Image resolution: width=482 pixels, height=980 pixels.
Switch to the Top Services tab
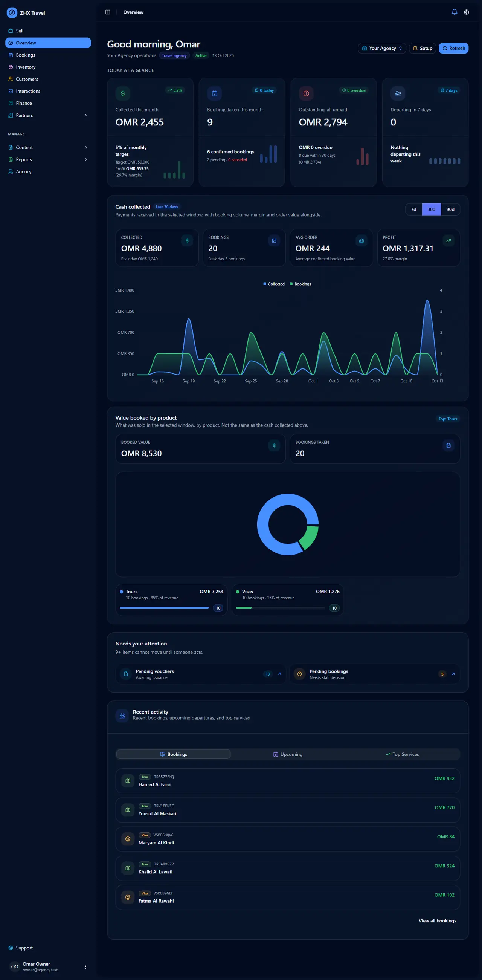(x=402, y=754)
